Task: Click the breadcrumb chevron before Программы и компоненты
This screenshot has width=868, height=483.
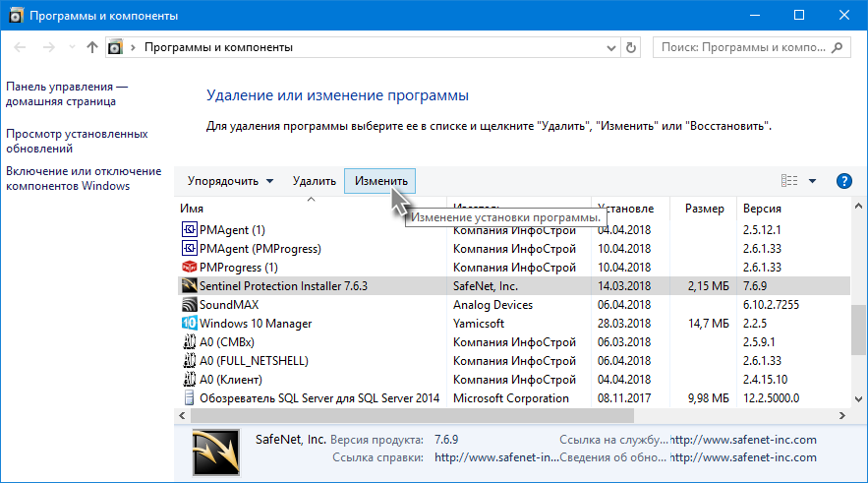Action: click(133, 47)
